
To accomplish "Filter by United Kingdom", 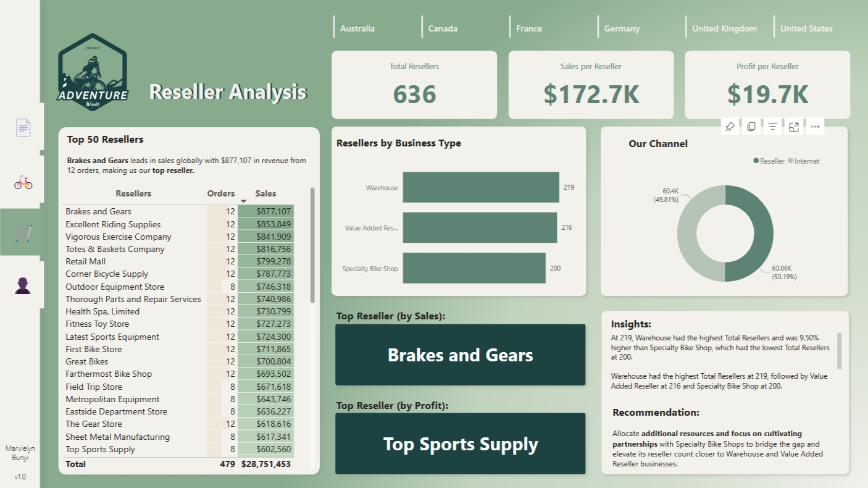I will [724, 28].
